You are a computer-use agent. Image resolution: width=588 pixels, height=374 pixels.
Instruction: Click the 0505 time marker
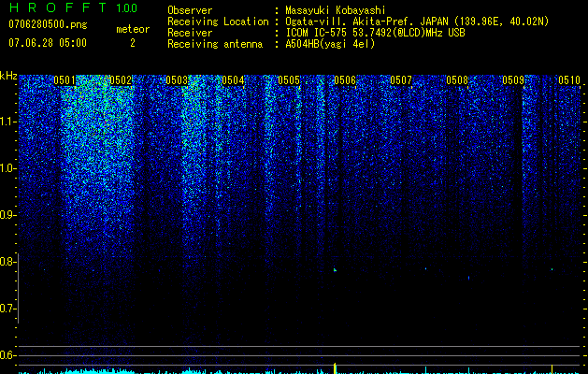pos(289,80)
